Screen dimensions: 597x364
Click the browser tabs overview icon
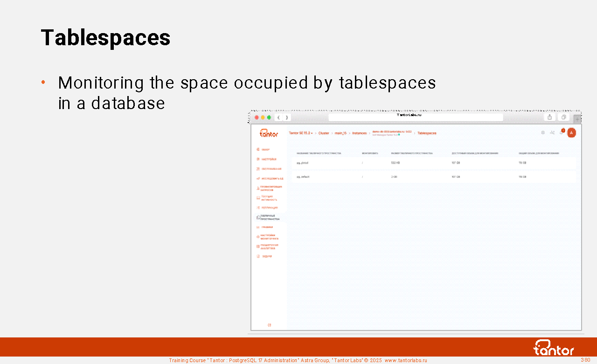[x=563, y=117]
